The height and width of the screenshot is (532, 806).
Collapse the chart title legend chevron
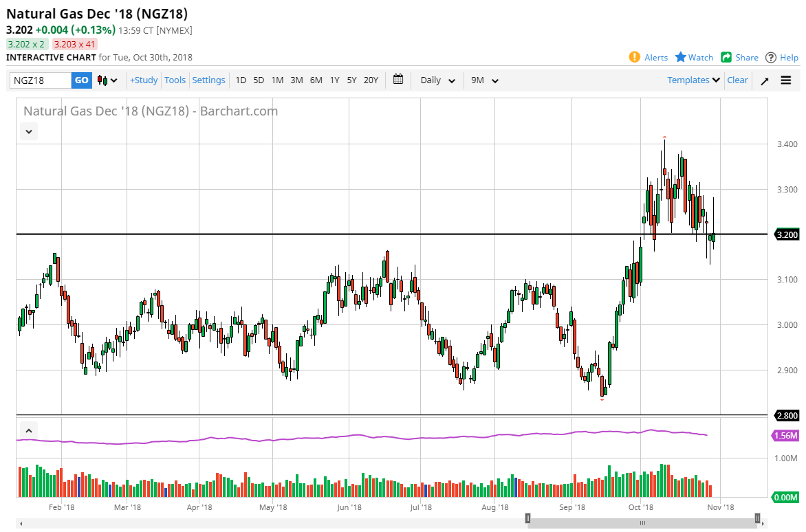(x=29, y=131)
